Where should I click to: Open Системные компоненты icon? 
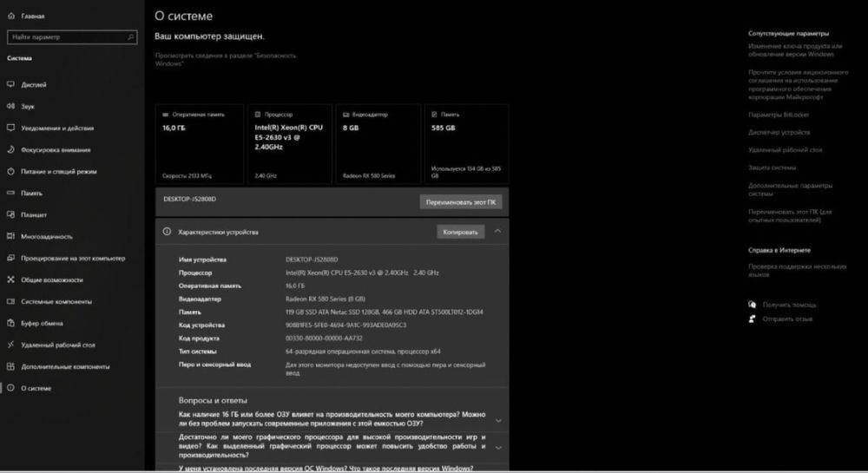tap(10, 301)
